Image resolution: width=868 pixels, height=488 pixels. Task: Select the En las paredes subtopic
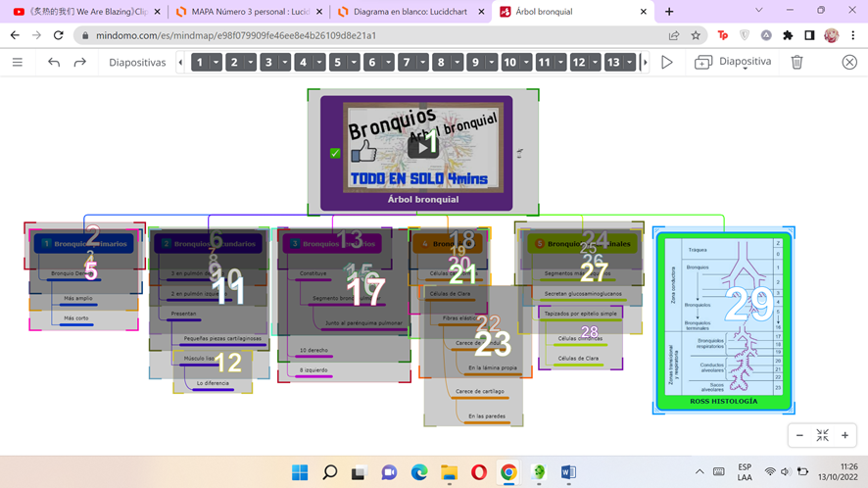(487, 416)
